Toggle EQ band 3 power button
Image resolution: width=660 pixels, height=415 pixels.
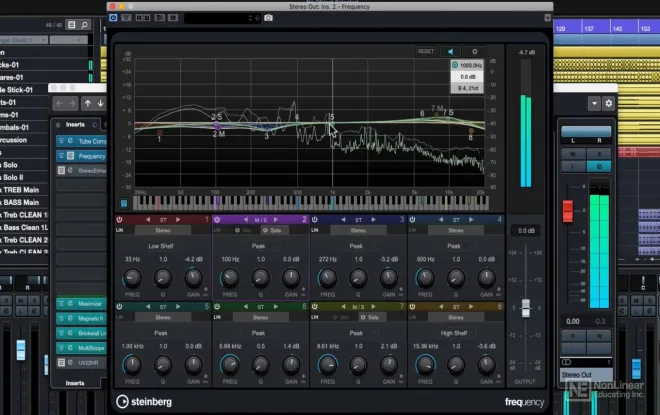pyautogui.click(x=315, y=220)
